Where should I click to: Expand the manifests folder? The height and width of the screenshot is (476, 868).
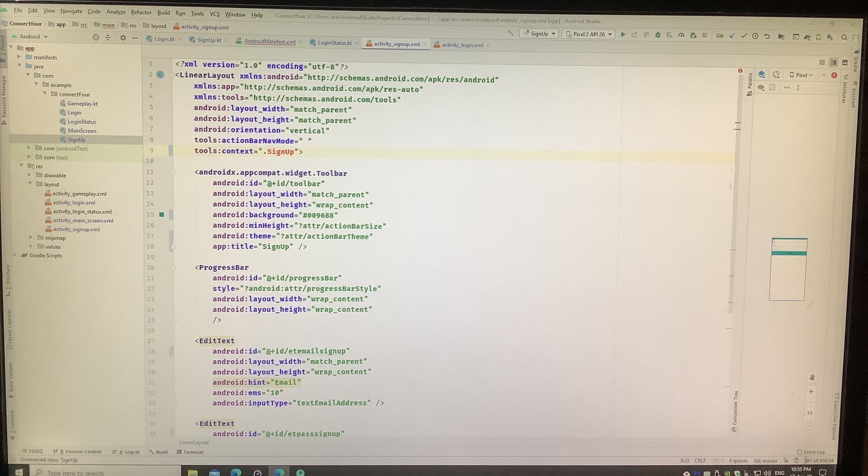click(20, 58)
